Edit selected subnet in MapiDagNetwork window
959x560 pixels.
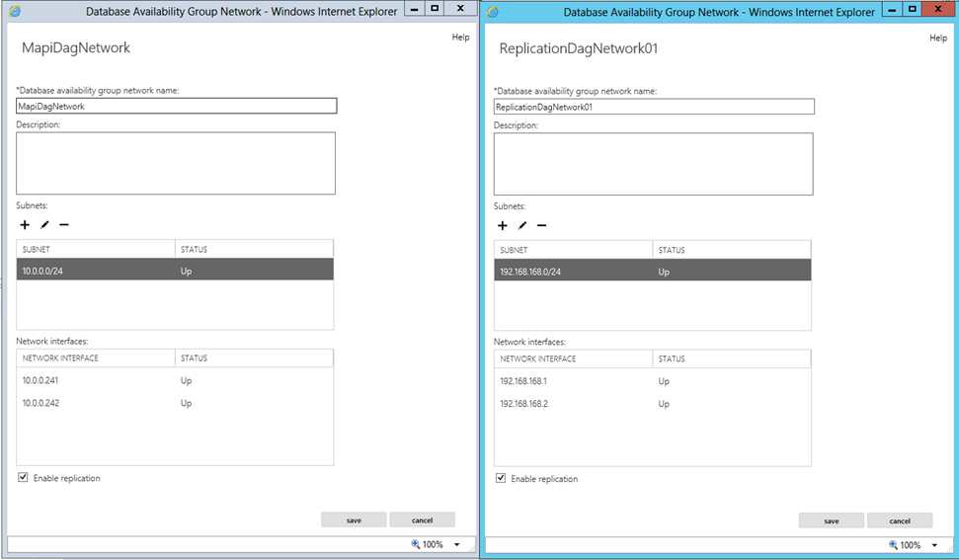(44, 225)
